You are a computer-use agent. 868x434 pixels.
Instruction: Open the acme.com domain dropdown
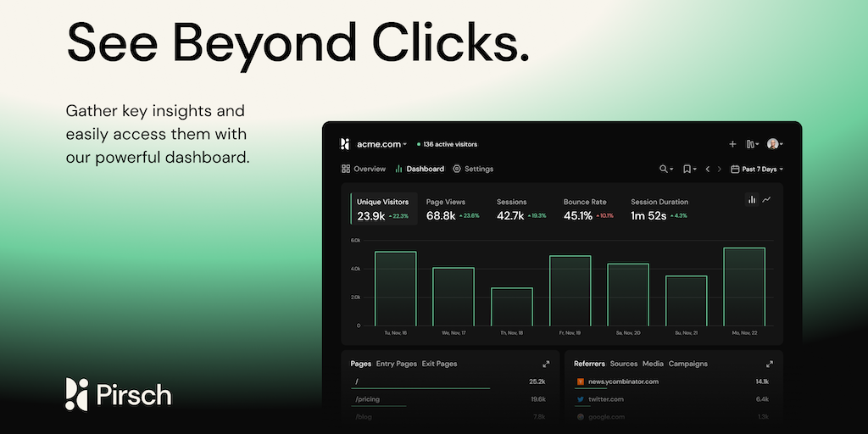click(382, 144)
